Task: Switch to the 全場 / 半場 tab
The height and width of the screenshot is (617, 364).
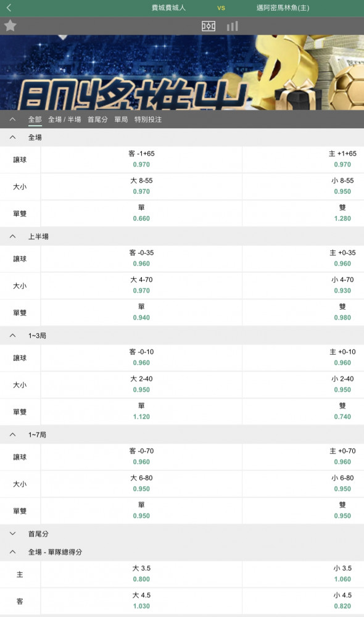Action: tap(65, 119)
